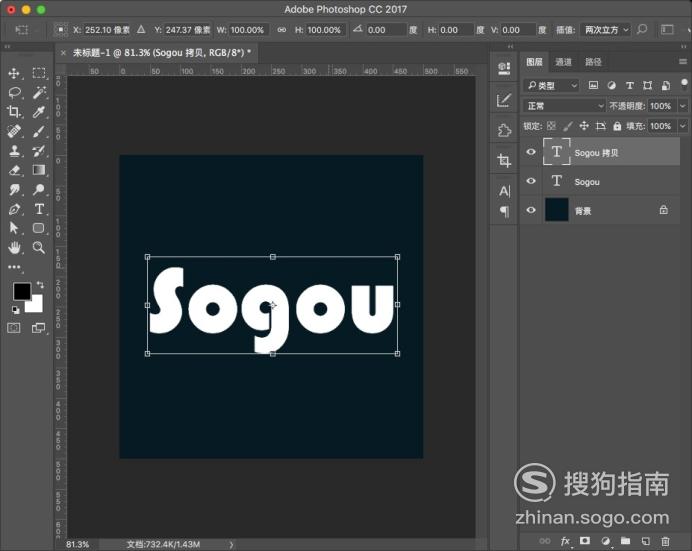Select the Gradient tool

[x=39, y=170]
